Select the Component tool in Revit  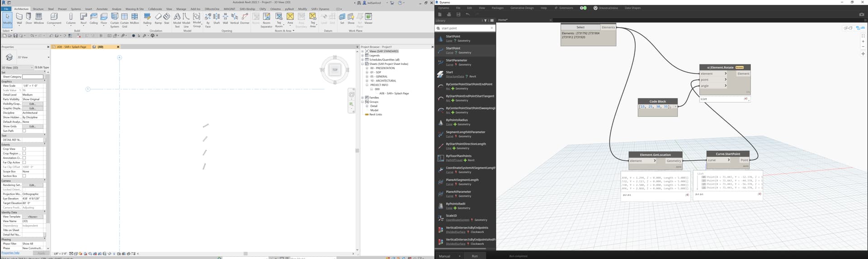click(54, 18)
